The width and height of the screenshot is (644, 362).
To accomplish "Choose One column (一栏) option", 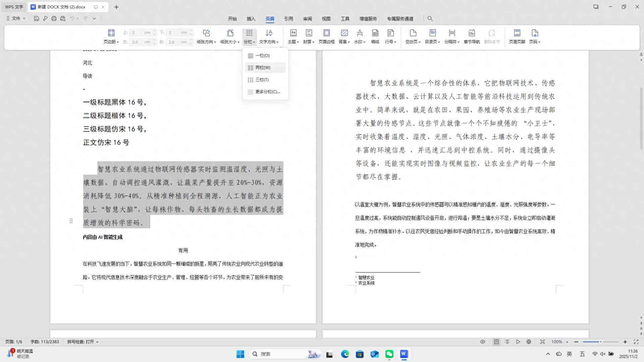I will tap(265, 56).
